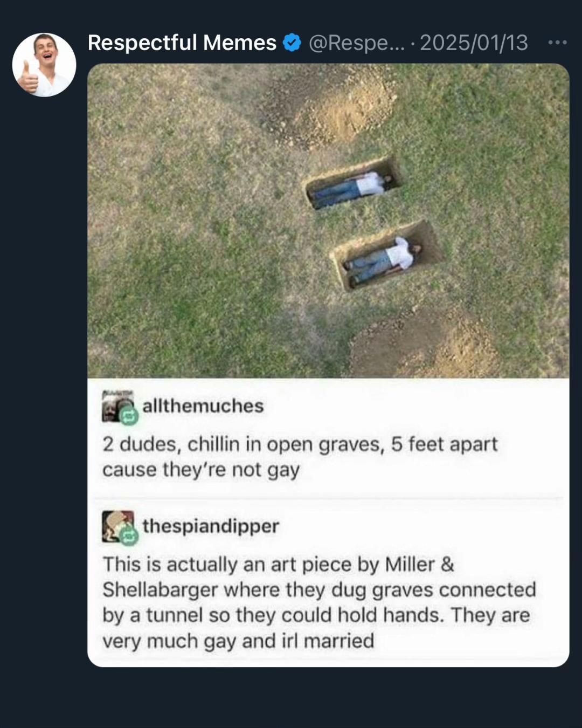Click the dirt mound above the graves

[329, 105]
